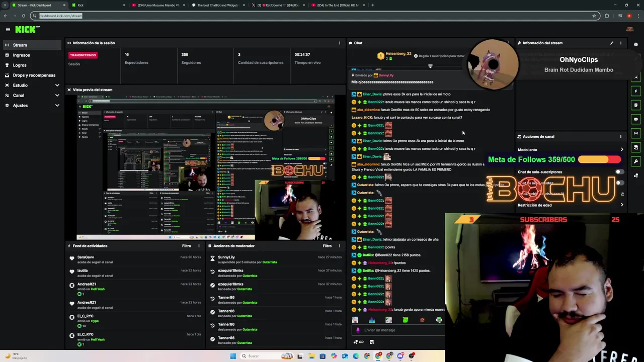Open Filtro dropdown in Feed de actividades
The image size is (644, 362).
tap(187, 246)
